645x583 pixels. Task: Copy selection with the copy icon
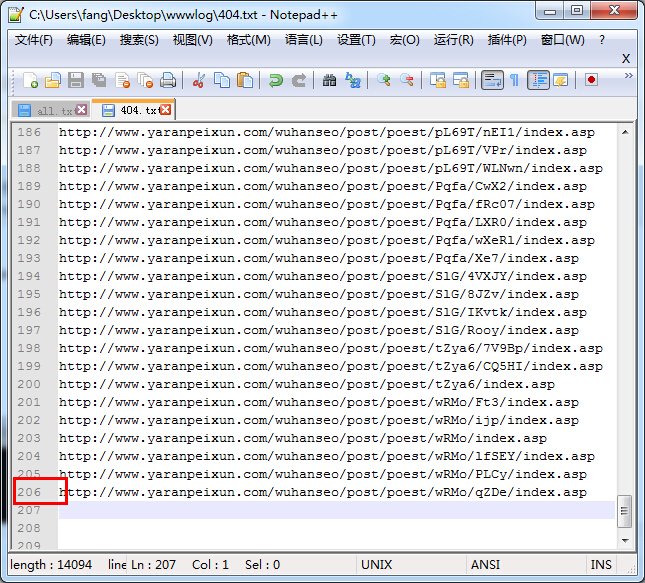click(222, 80)
